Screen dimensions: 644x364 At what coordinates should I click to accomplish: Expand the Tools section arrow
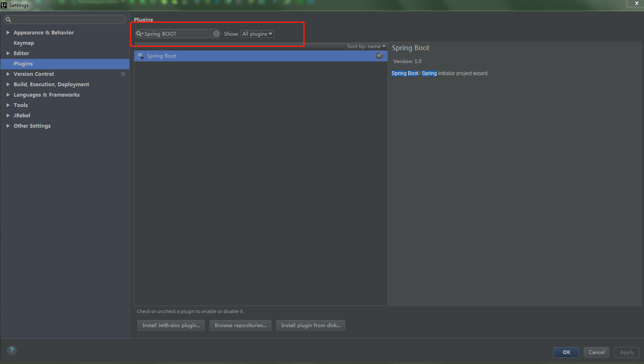(8, 105)
